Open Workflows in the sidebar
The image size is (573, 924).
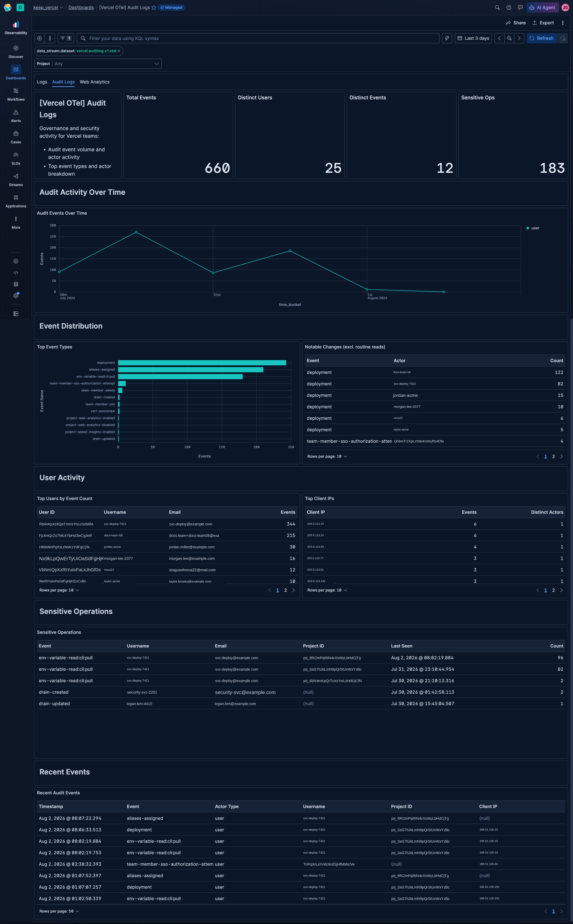pos(16,94)
